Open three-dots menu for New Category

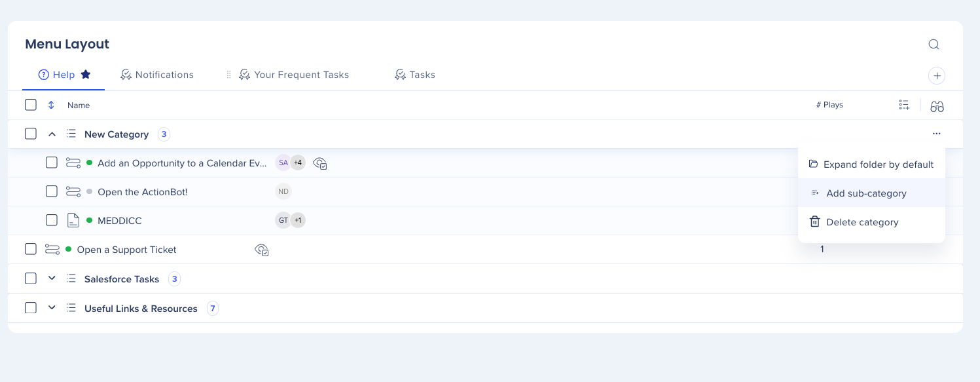pyautogui.click(x=937, y=134)
